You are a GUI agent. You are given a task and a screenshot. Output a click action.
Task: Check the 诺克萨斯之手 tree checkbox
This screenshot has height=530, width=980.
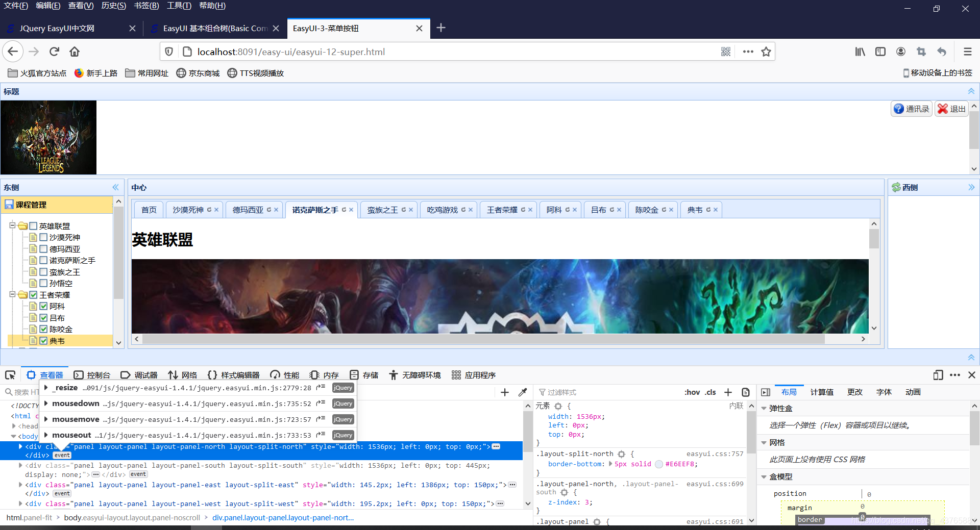point(43,260)
